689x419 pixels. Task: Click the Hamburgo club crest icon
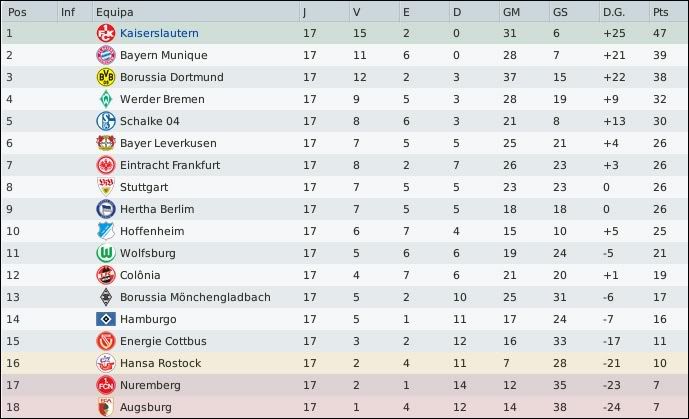105,319
